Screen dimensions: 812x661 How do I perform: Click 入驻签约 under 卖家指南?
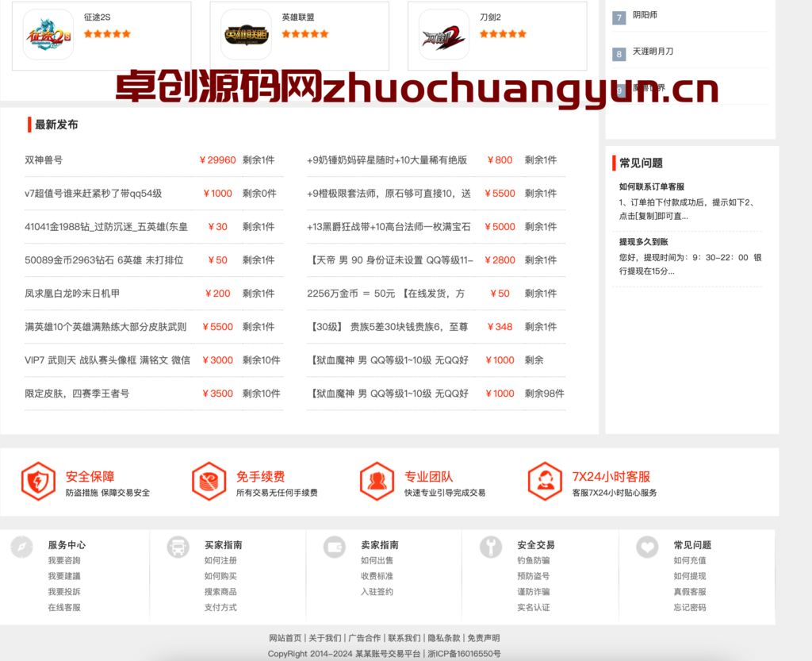[377, 592]
